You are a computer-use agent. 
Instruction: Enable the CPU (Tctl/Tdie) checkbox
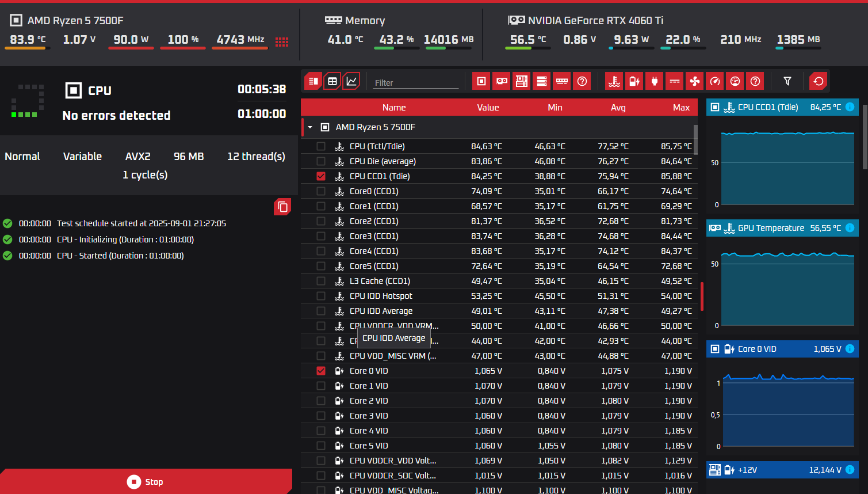tap(321, 146)
